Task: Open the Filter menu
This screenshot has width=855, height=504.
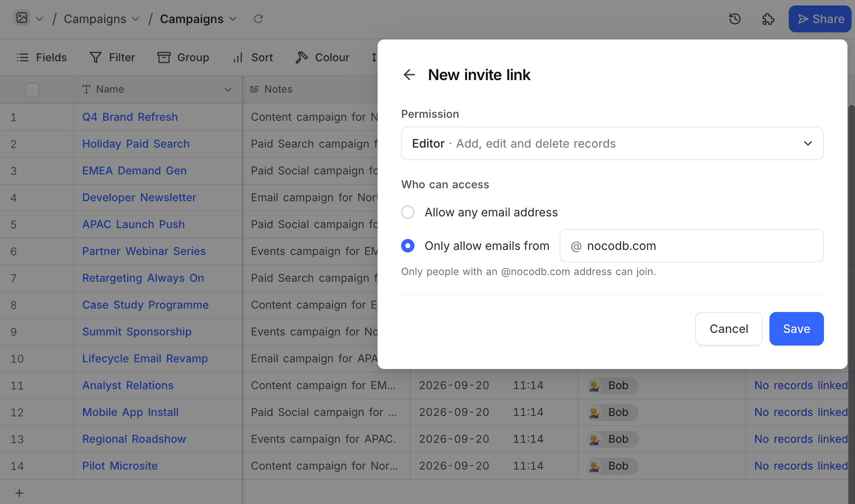Action: pos(112,57)
